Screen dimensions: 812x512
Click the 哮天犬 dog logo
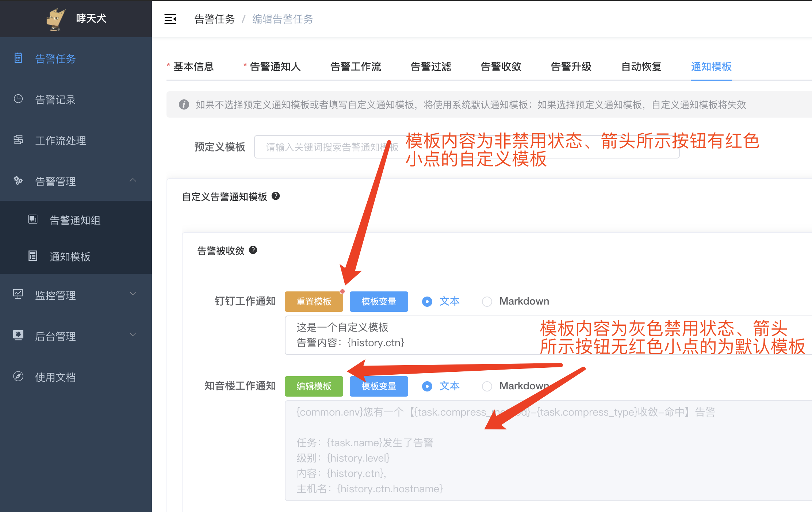[x=56, y=19]
